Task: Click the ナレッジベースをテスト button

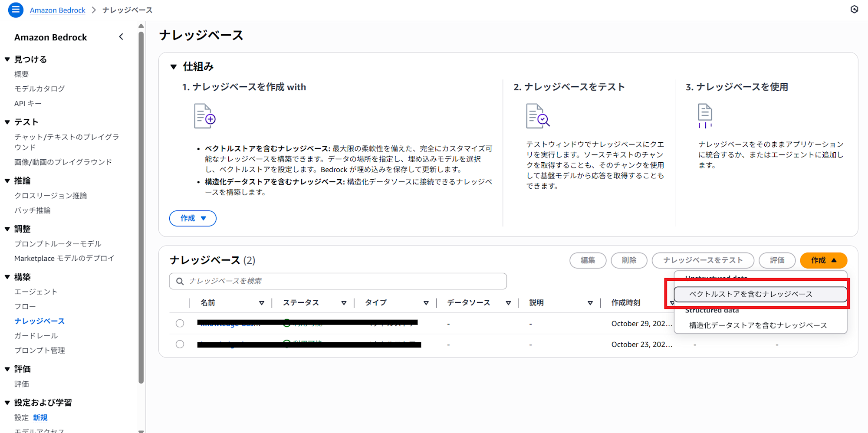Action: click(703, 260)
